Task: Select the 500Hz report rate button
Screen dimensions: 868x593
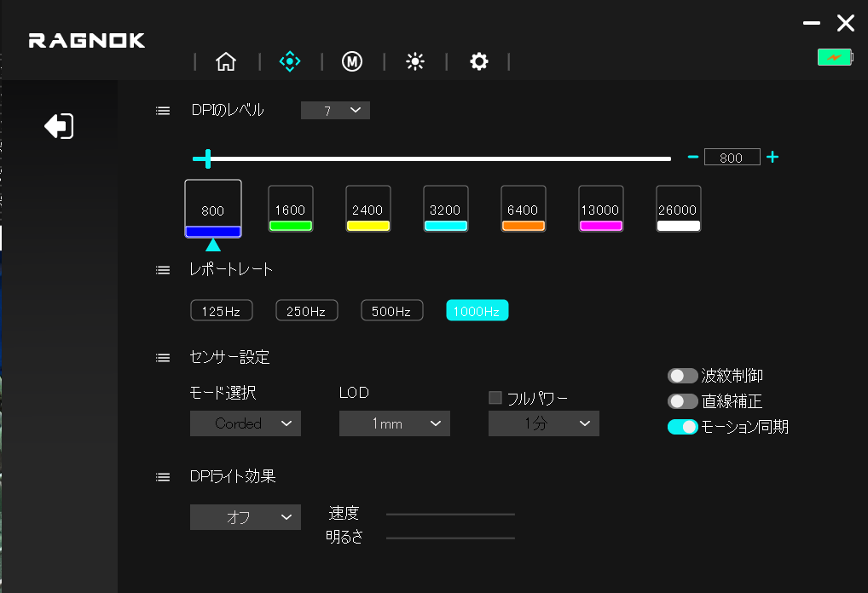Action: pyautogui.click(x=391, y=311)
